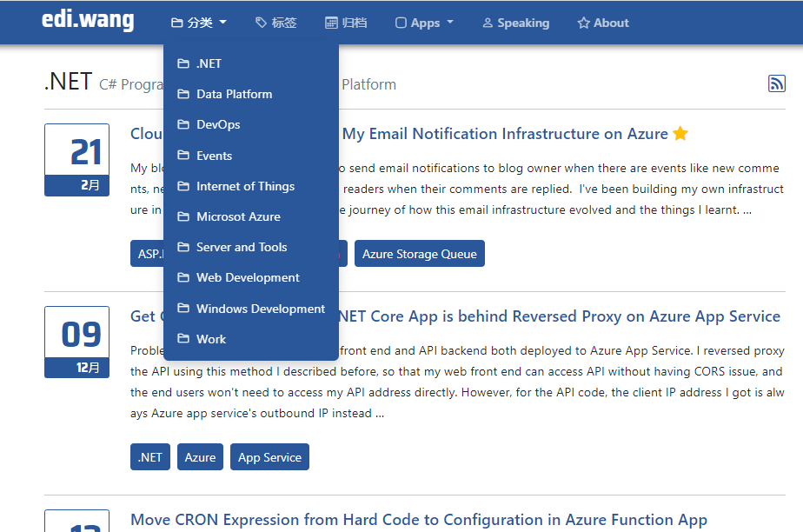This screenshot has width=803, height=532.
Task: Click the Azure tag button
Action: tap(200, 456)
